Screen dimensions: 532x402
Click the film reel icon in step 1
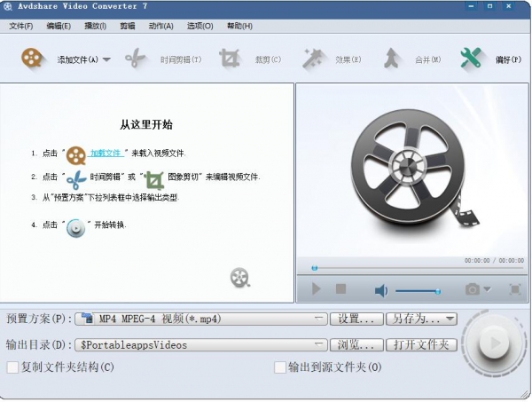pyautogui.click(x=75, y=155)
